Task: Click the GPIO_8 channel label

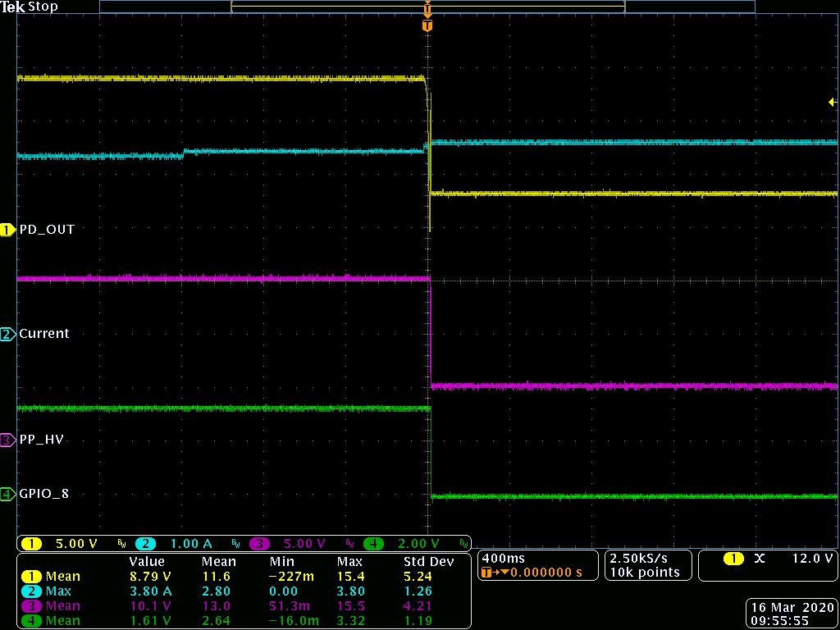Action: (44, 493)
